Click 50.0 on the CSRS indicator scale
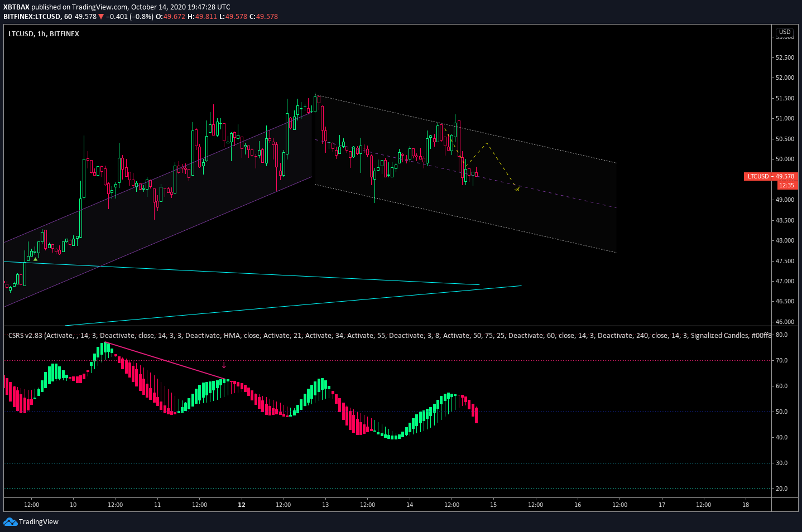The width and height of the screenshot is (802, 532). point(781,412)
